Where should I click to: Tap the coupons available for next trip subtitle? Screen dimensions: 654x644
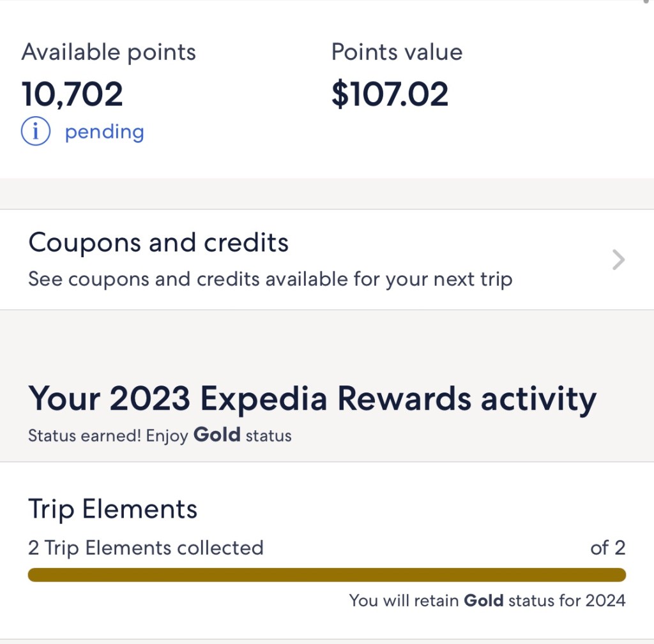pos(270,280)
